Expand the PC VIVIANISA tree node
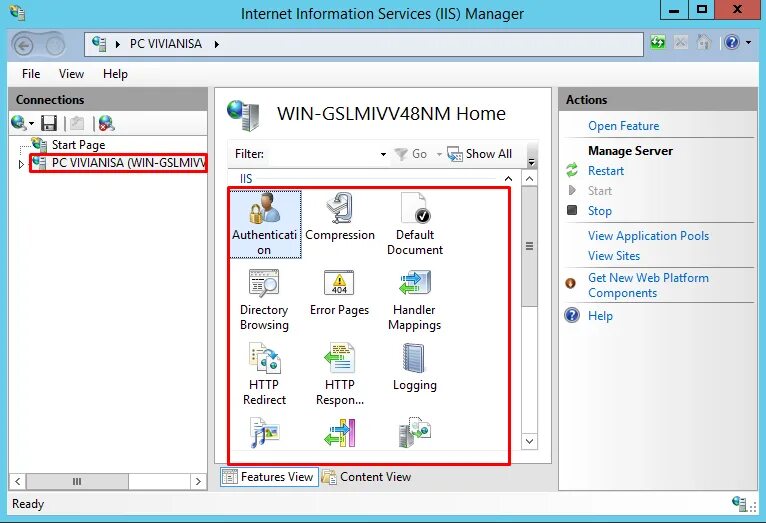766x523 pixels. tap(21, 165)
